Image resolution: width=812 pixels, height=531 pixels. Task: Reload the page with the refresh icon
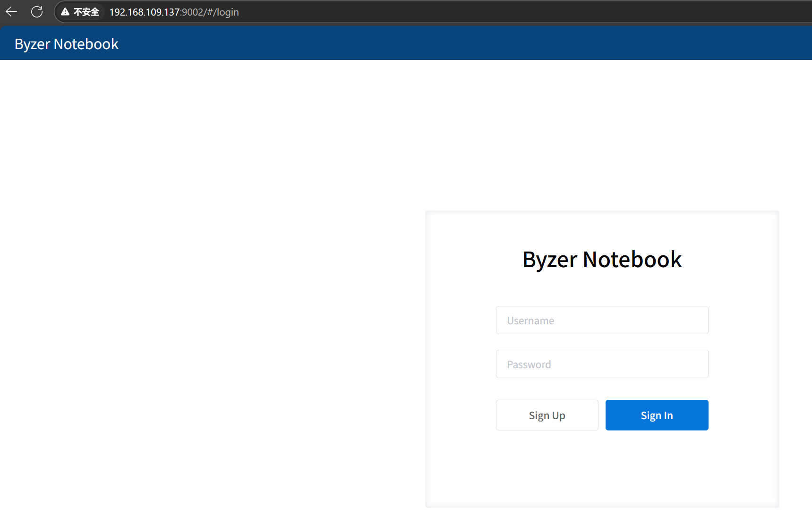37,12
